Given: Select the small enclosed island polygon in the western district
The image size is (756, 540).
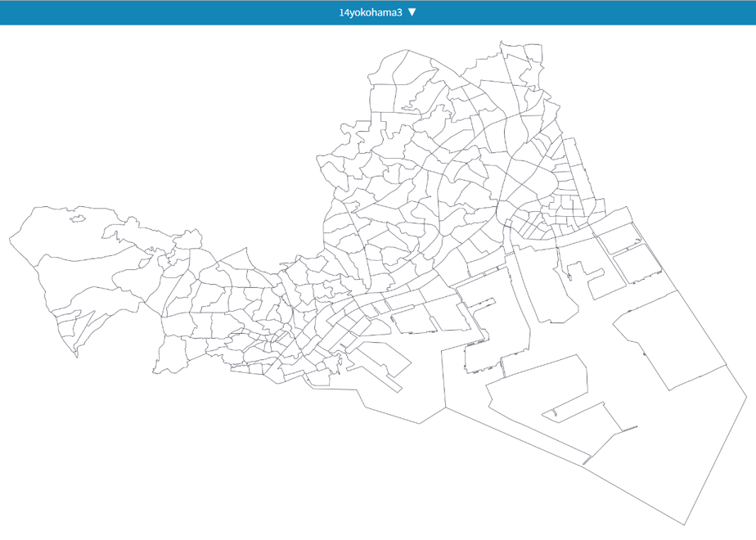Looking at the screenshot, I should pyautogui.click(x=78, y=219).
